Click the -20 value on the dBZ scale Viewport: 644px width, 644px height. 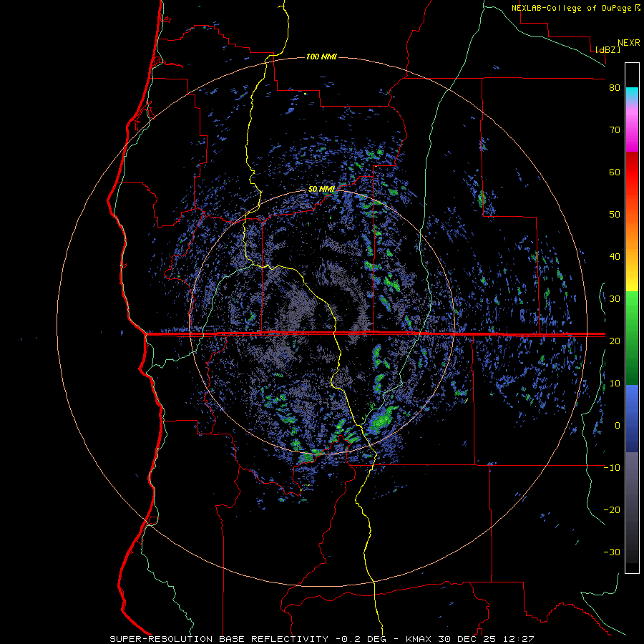(x=612, y=510)
